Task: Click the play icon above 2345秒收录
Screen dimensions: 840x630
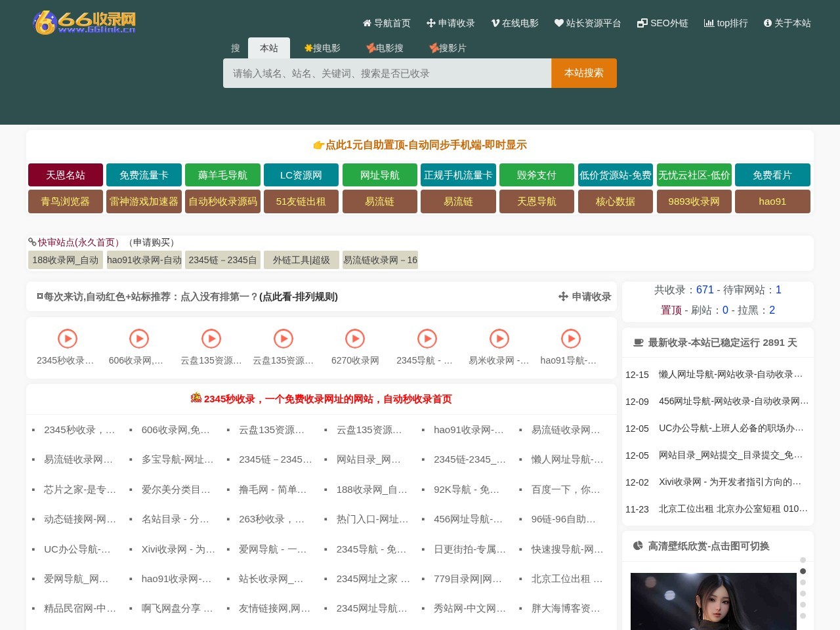Action: [68, 339]
